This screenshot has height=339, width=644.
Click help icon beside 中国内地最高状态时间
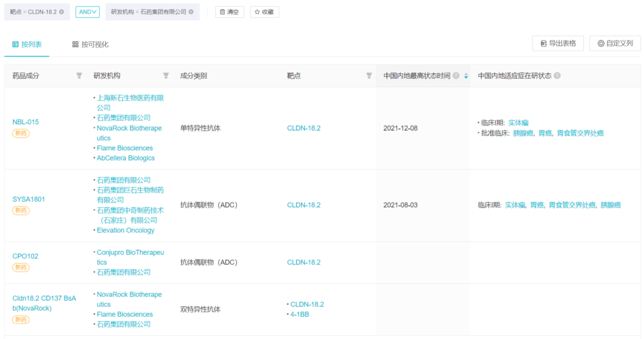pos(456,76)
